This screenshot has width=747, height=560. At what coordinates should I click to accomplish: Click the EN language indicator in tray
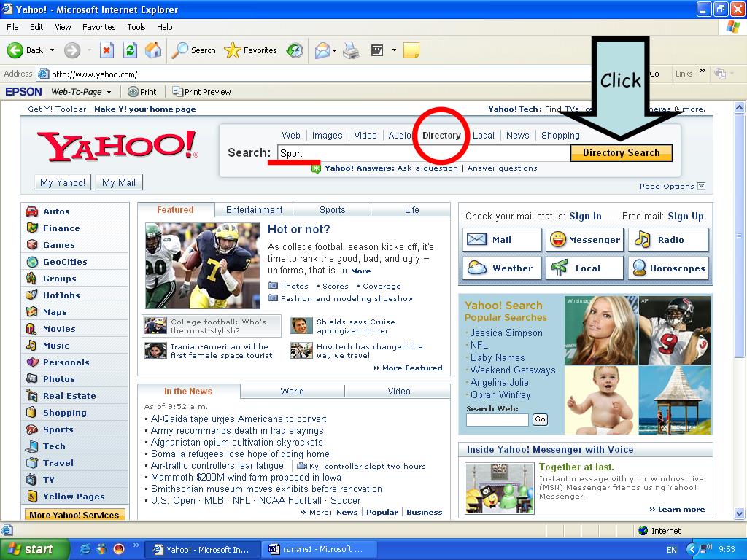(x=672, y=550)
